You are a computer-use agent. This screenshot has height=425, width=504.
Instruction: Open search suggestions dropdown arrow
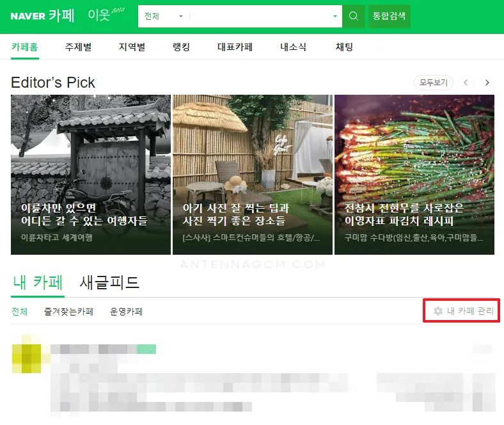pyautogui.click(x=335, y=16)
